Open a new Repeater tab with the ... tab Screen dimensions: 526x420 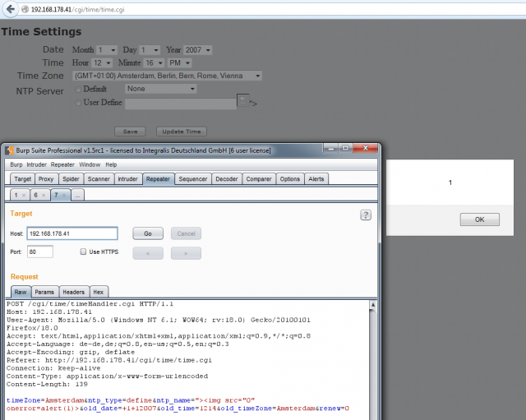point(77,196)
